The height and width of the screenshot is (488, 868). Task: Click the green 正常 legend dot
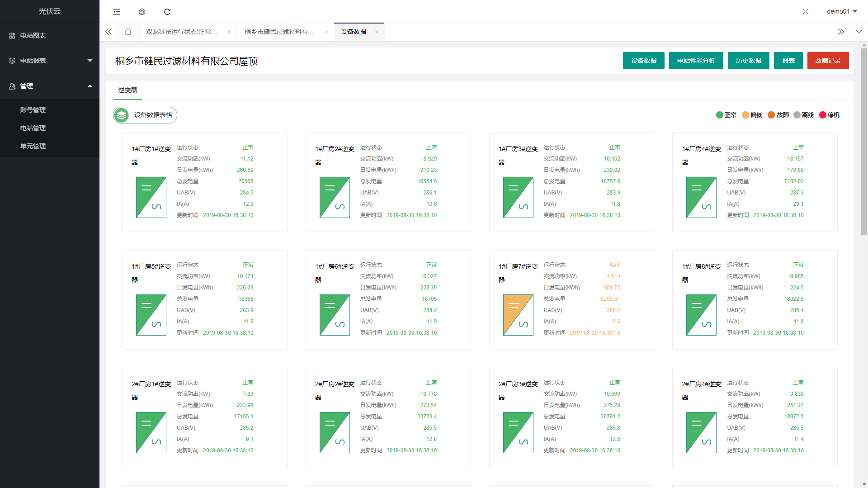(x=720, y=115)
